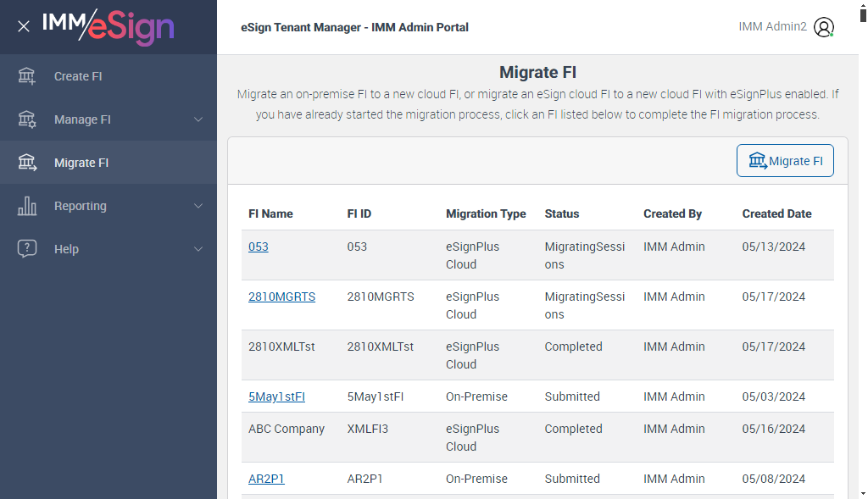The image size is (868, 499).
Task: Open the 5May1stFI link
Action: (x=277, y=396)
